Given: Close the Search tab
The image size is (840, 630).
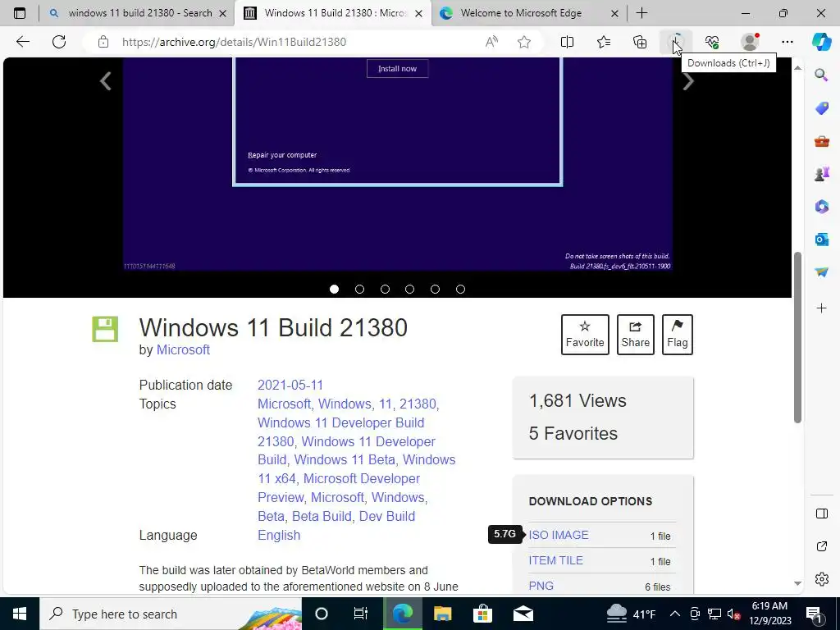Looking at the screenshot, I should tap(223, 13).
